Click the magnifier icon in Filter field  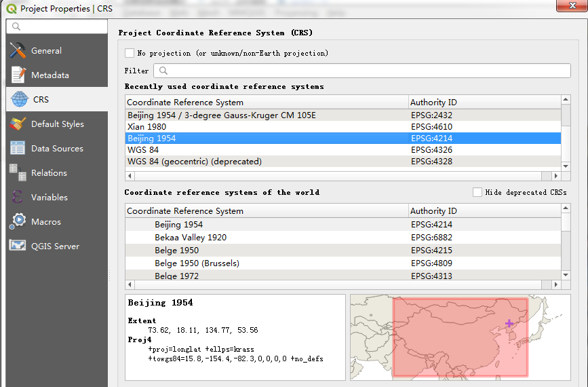163,71
